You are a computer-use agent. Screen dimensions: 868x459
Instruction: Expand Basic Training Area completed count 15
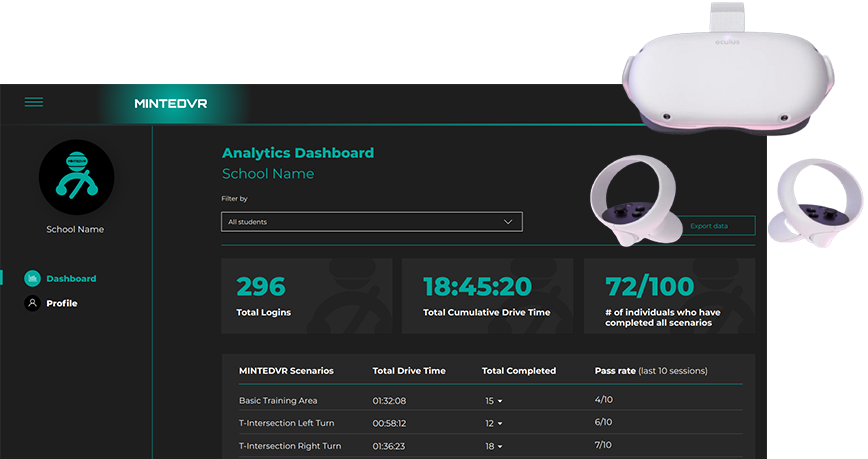494,401
